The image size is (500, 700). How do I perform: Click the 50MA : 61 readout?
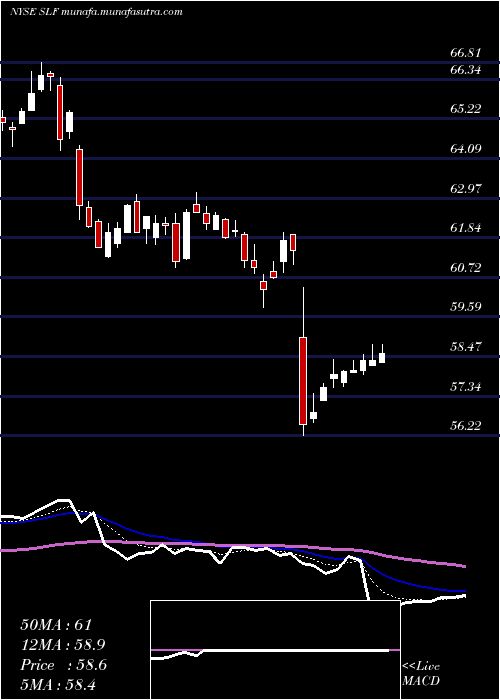[x=56, y=625]
